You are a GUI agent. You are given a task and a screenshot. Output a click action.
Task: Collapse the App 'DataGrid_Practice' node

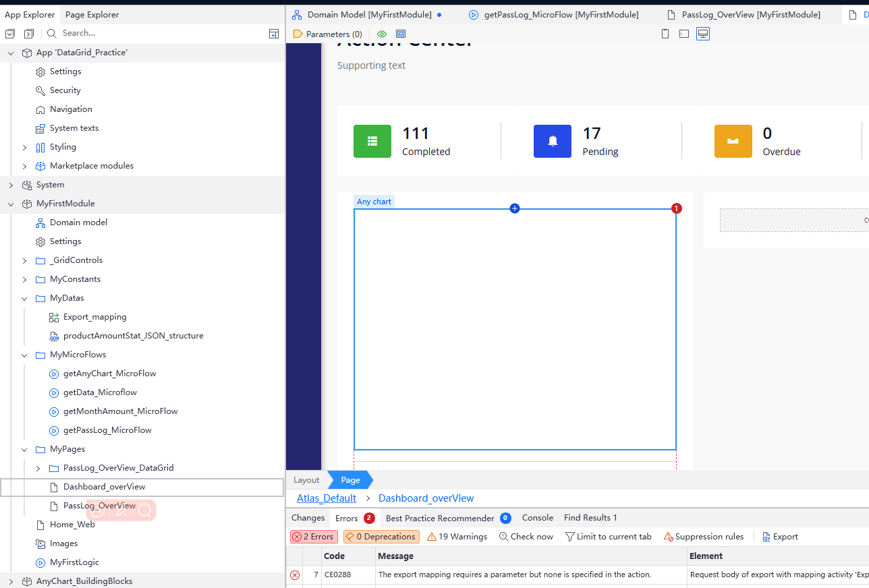pyautogui.click(x=11, y=53)
